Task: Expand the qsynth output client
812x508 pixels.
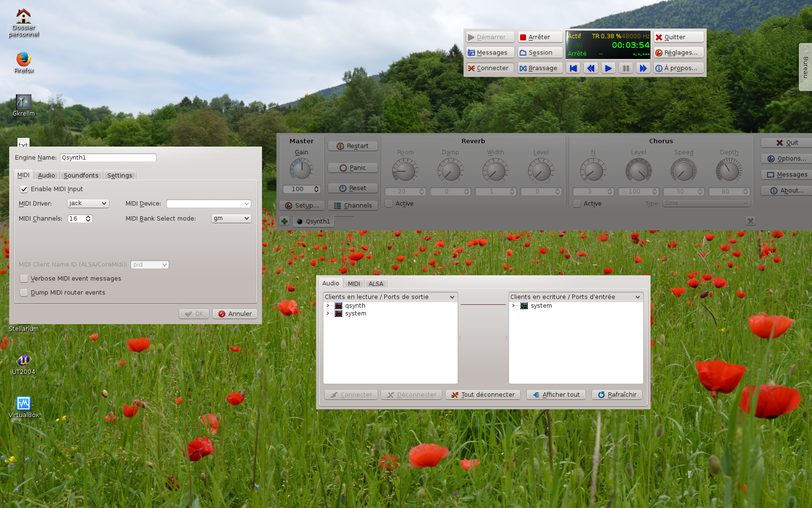Action: [x=328, y=306]
